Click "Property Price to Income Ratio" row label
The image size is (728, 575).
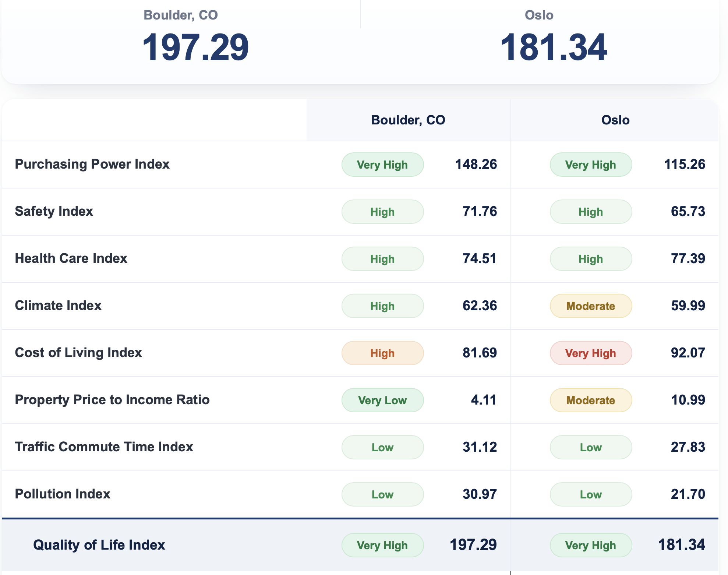tap(112, 400)
